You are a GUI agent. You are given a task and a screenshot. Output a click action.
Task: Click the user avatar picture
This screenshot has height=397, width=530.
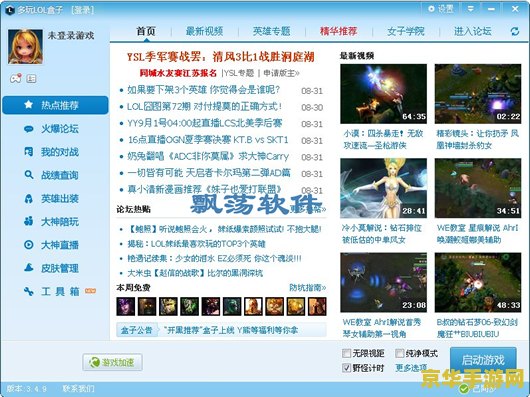(x=25, y=47)
